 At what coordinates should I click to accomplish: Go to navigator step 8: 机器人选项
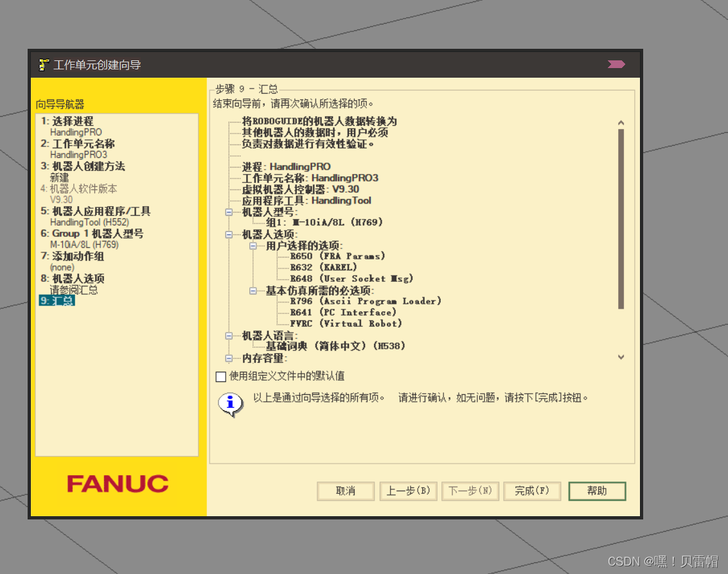(x=73, y=279)
